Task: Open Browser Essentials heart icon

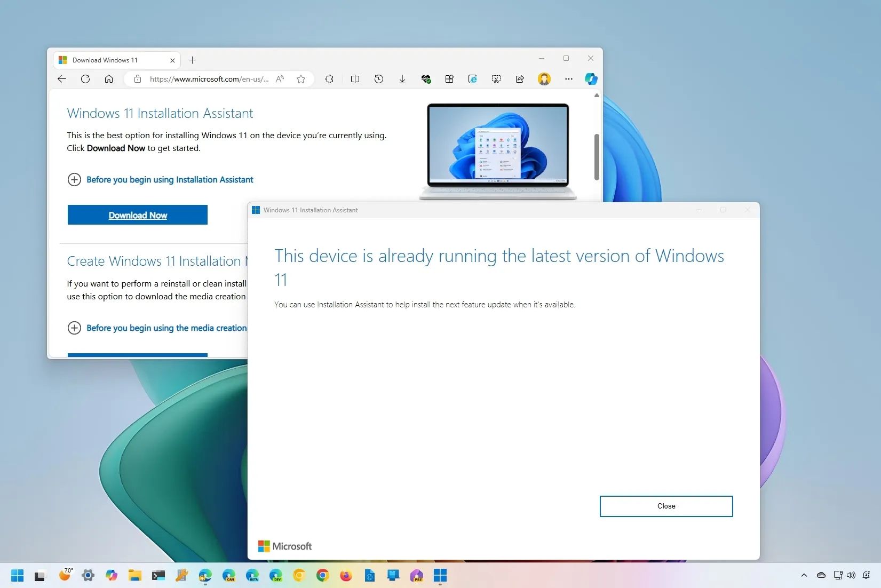Action: coord(426,79)
